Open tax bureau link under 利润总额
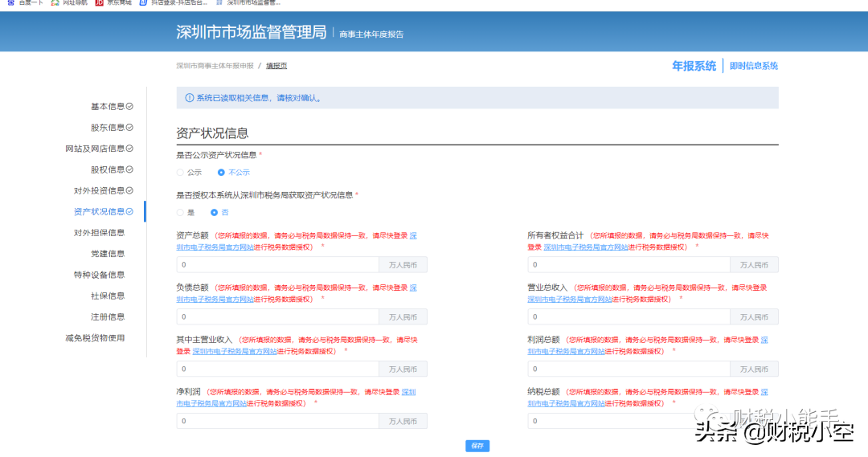 click(x=566, y=351)
